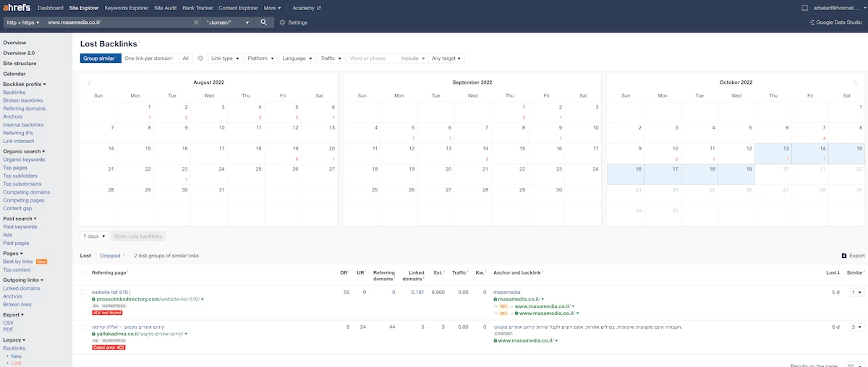The height and width of the screenshot is (367, 868).
Task: Open the http + https protocol dropdown
Action: tap(23, 22)
